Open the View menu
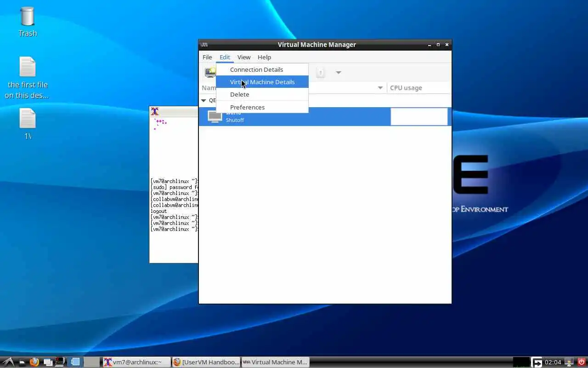The height and width of the screenshot is (368, 588). [x=244, y=57]
